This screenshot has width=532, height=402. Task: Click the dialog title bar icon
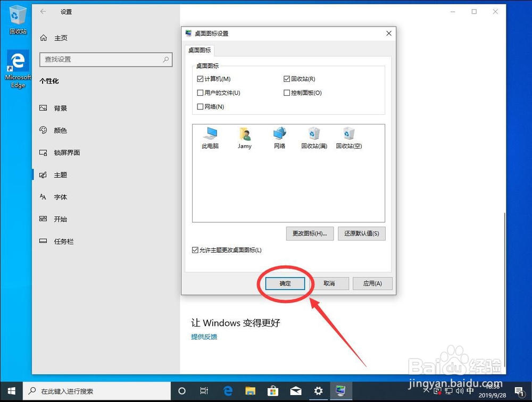click(188, 33)
